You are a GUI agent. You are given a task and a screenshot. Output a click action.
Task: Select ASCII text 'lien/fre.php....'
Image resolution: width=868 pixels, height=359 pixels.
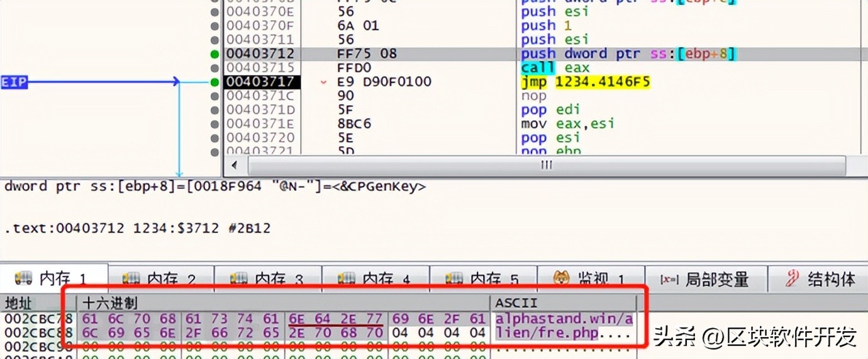tap(563, 332)
